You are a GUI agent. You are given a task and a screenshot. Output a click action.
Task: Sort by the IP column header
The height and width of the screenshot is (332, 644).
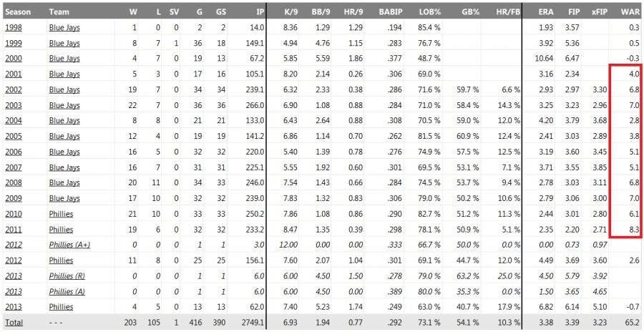(259, 12)
